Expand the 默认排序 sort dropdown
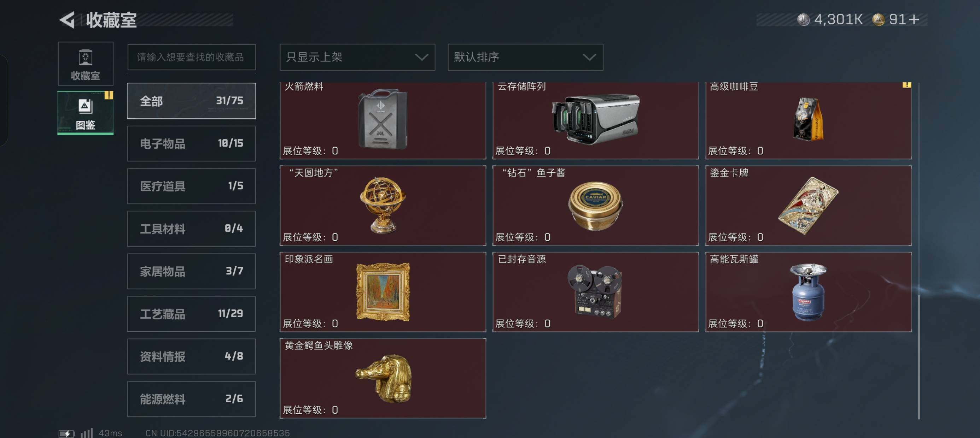The width and height of the screenshot is (980, 438). coord(525,57)
